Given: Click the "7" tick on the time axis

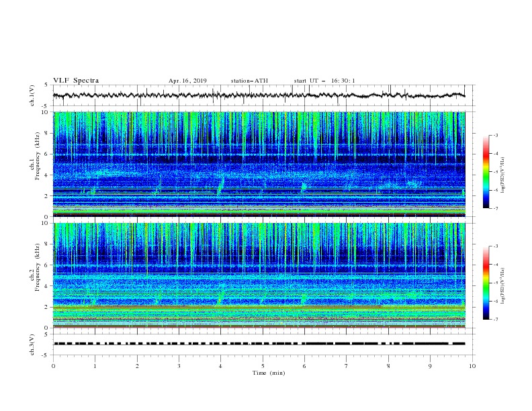Looking at the screenshot, I should 347,366.
